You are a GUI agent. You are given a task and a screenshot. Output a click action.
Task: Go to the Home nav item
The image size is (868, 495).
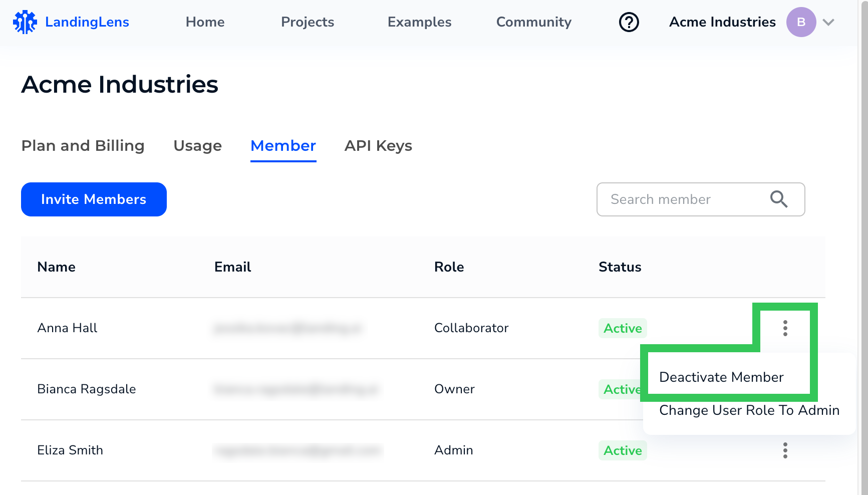205,22
